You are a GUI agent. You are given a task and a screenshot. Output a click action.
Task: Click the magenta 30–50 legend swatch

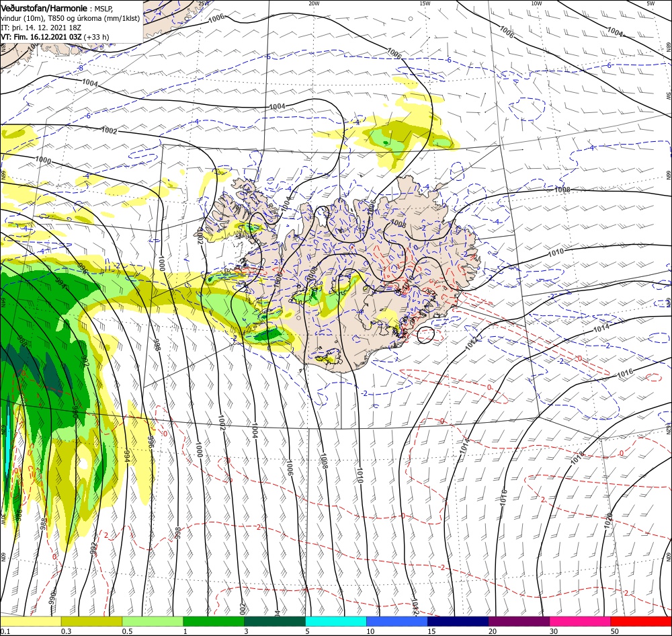point(581,622)
